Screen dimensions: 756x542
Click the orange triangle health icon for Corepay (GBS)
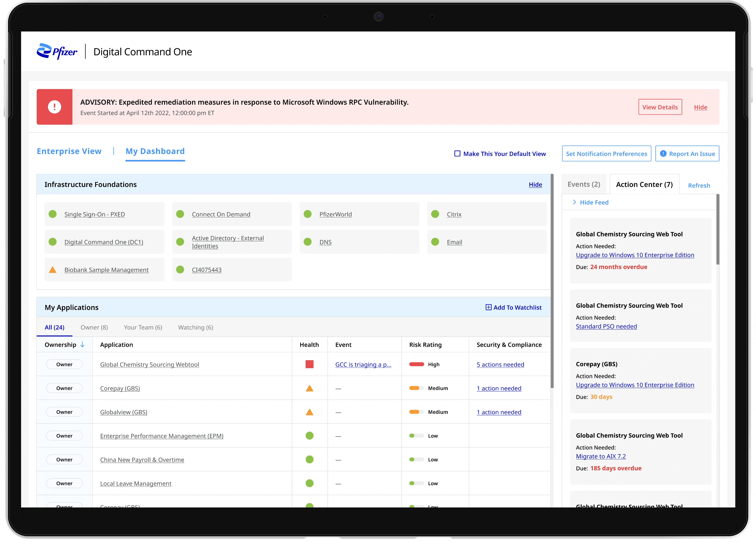click(309, 388)
